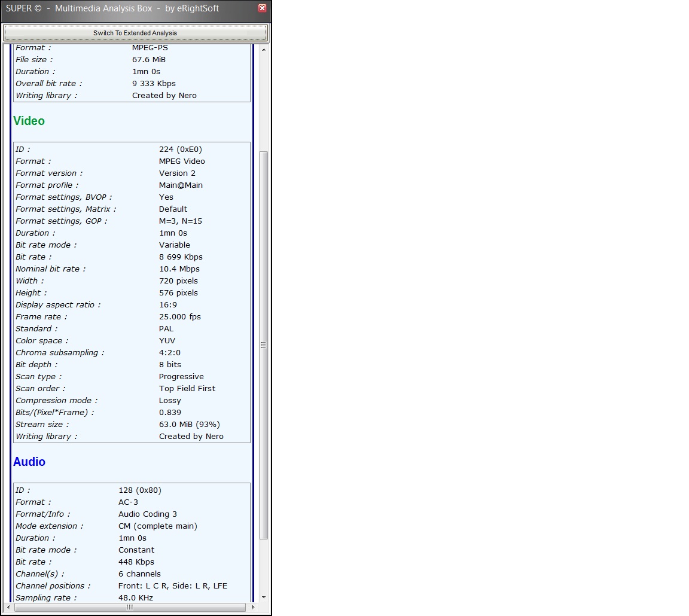The width and height of the screenshot is (689, 616).
Task: Click the Audio Coding 3 info value
Action: coord(148,514)
